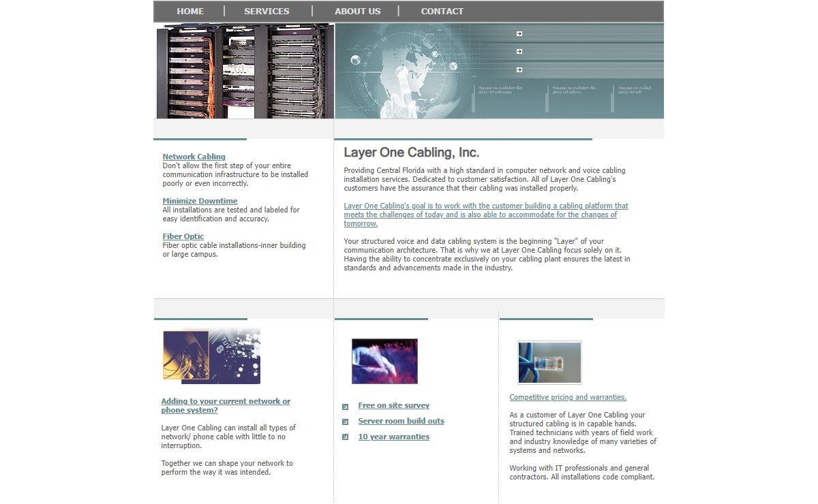The width and height of the screenshot is (818, 504).
Task: Click text 'Together we can shape your network'
Action: point(227,468)
